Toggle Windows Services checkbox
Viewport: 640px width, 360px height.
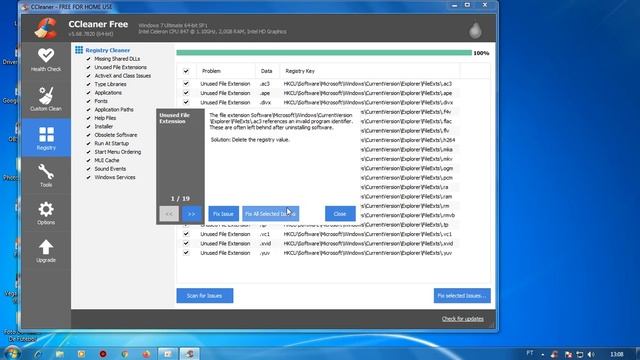point(89,177)
